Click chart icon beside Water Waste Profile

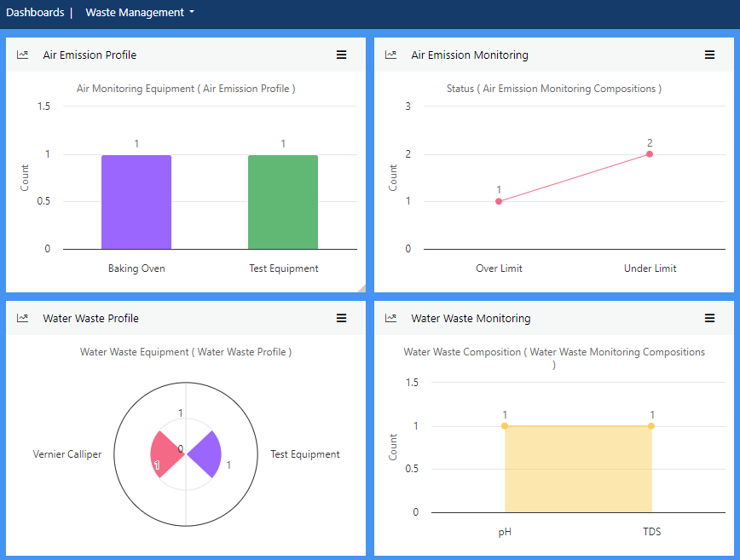(x=23, y=318)
